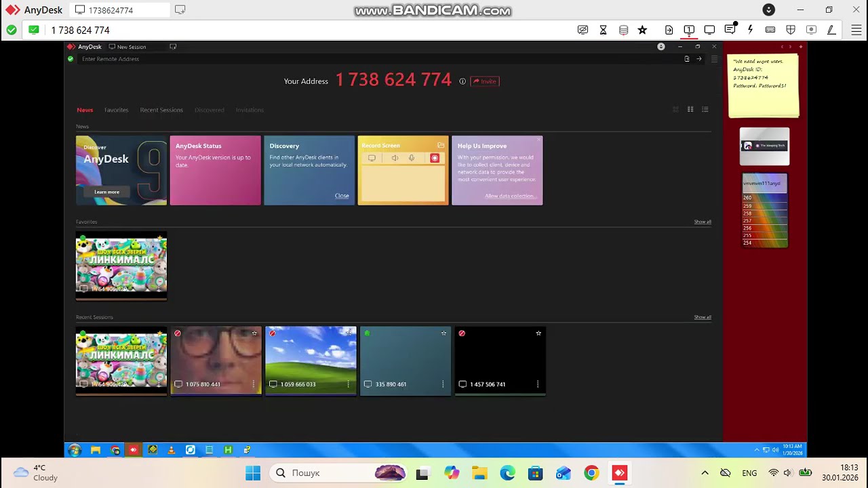Open the favorite Линкималс session thumbnail
The height and width of the screenshot is (488, 868).
pos(121,265)
